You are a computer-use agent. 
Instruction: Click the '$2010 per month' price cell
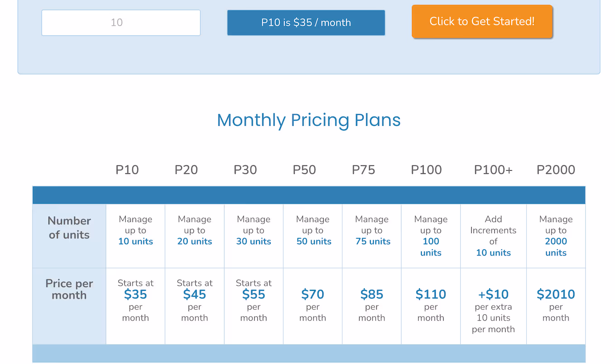point(556,306)
